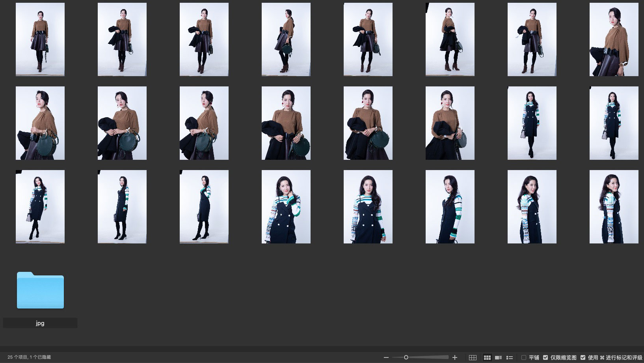The image size is (644, 363).
Task: Select fourth thumbnail in third row
Action: (286, 207)
